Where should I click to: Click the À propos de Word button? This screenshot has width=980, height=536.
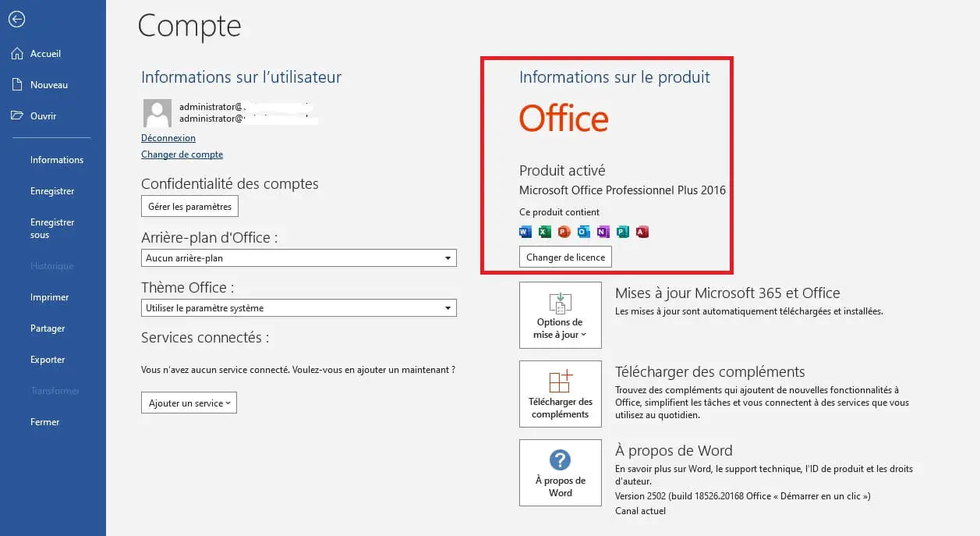(561, 473)
